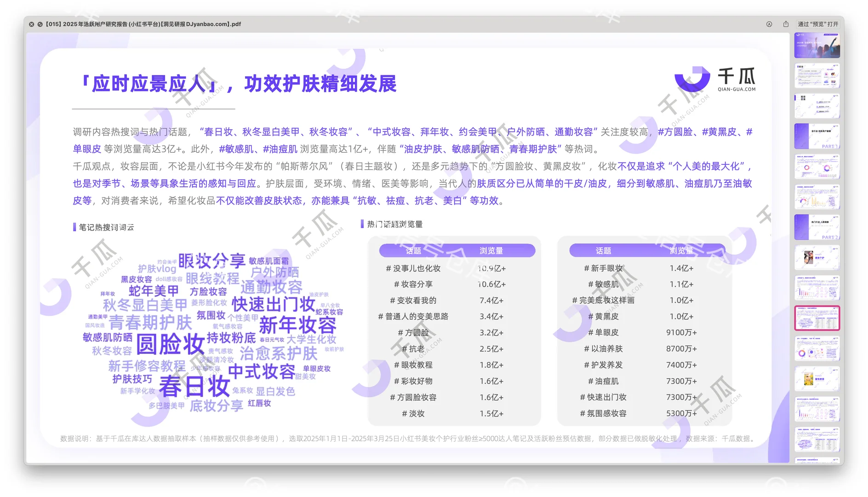Click the Share icon in the toolbar

point(786,24)
